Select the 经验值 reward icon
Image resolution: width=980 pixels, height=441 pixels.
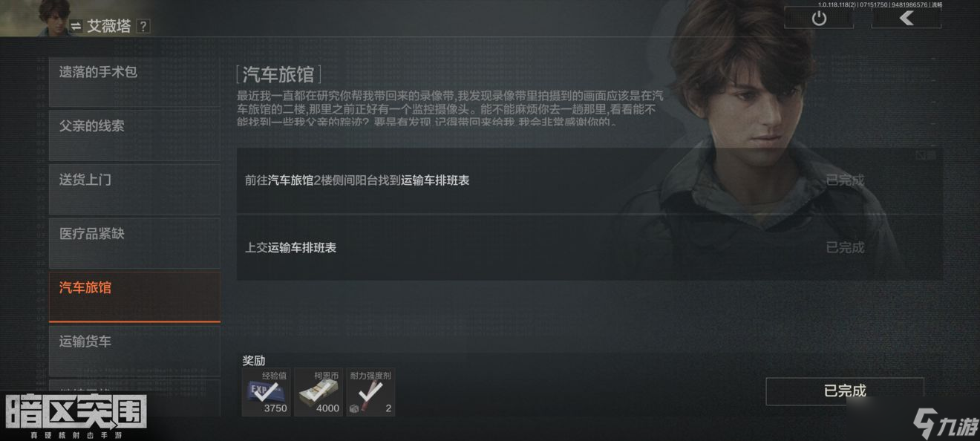267,392
